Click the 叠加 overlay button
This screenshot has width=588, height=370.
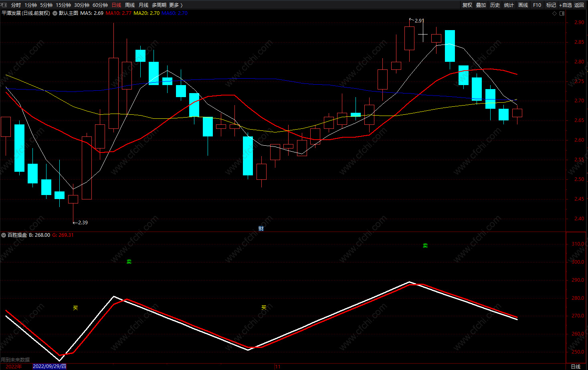pos(481,5)
